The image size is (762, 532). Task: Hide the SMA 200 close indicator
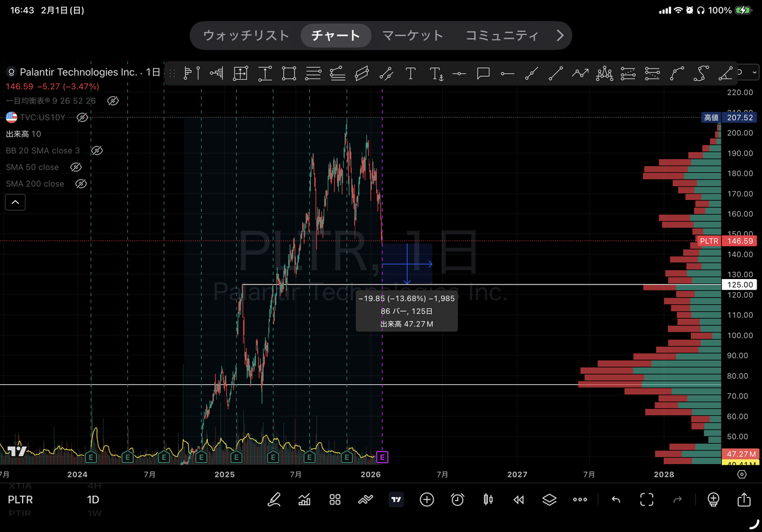(81, 183)
